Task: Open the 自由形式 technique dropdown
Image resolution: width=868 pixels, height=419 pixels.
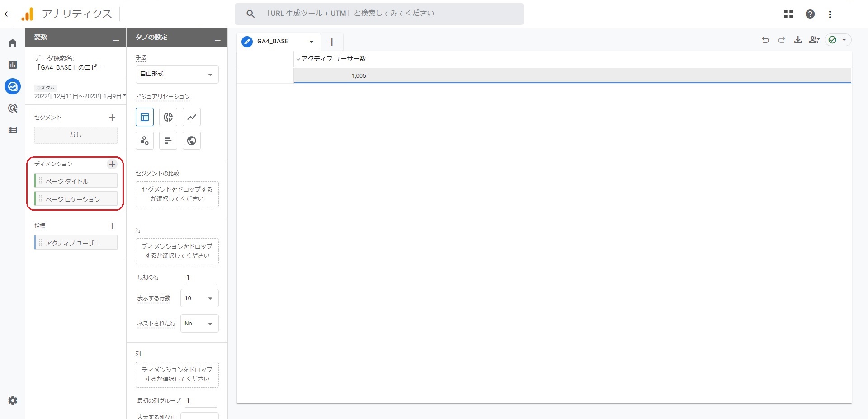Action: tap(177, 74)
